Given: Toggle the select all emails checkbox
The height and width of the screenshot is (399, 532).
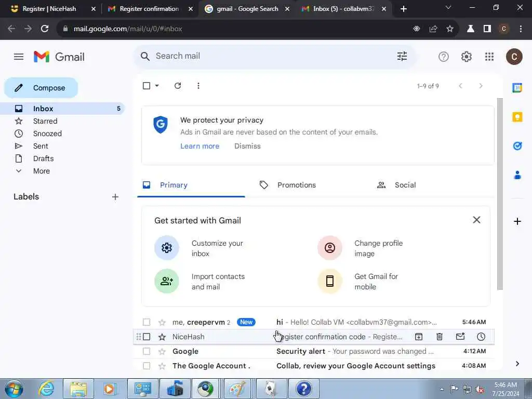Looking at the screenshot, I should click(x=146, y=86).
